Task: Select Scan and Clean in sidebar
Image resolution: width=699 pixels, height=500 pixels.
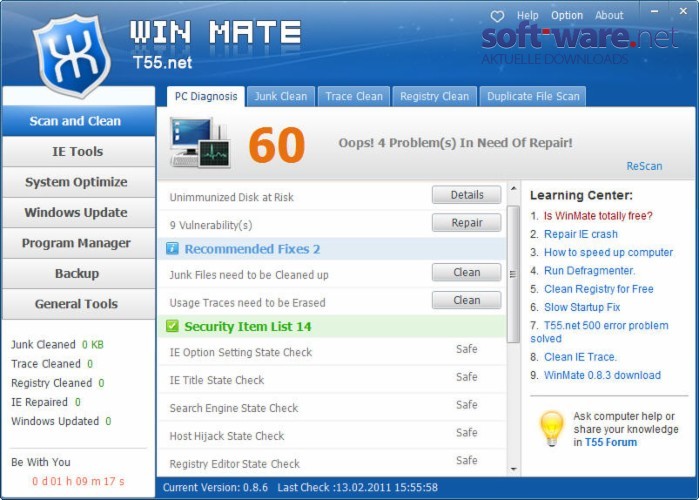Action: [78, 121]
